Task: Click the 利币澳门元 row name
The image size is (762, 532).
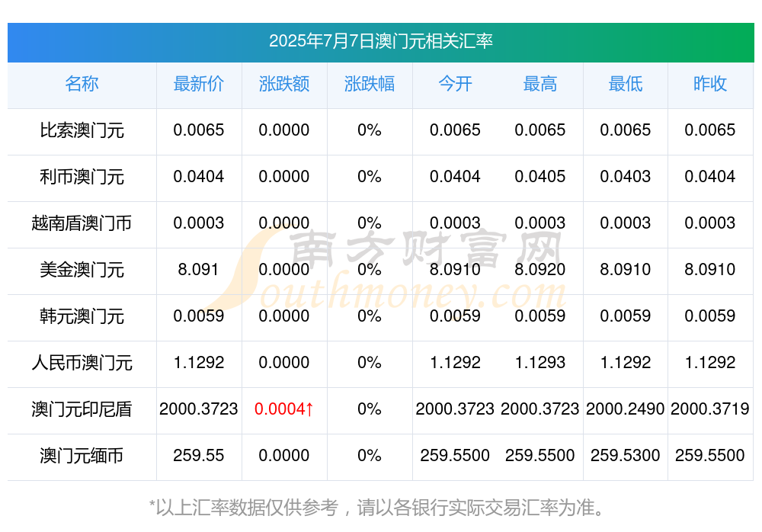Action: (x=82, y=177)
